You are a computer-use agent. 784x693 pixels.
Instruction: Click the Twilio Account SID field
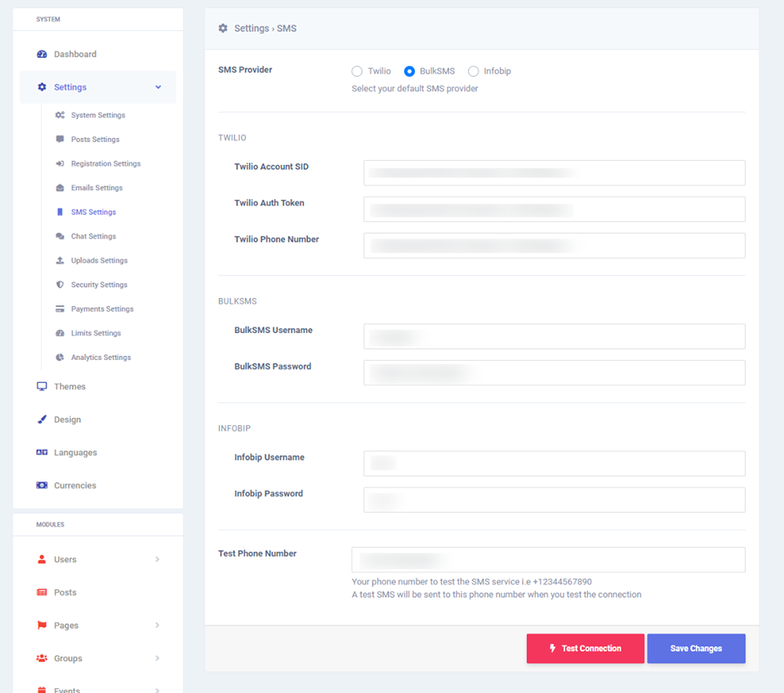point(554,173)
